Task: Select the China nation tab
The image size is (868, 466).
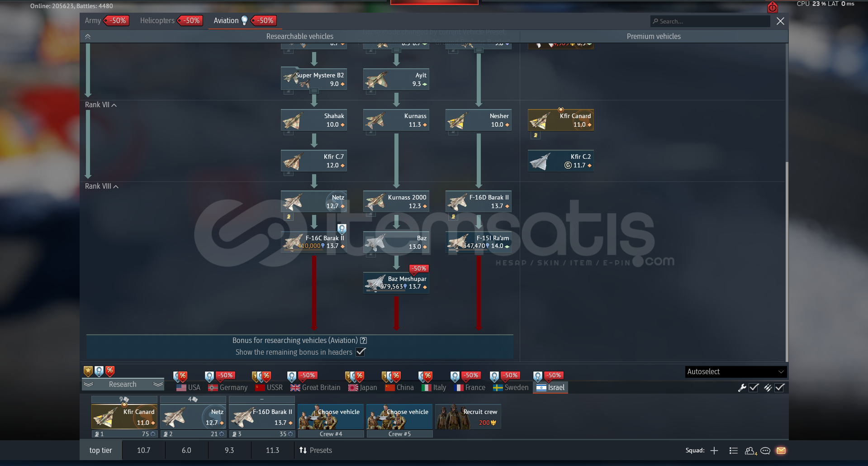Action: tap(399, 388)
